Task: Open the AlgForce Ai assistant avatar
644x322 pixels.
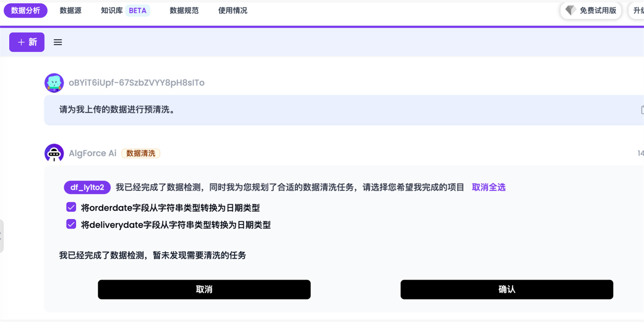Action: click(54, 153)
